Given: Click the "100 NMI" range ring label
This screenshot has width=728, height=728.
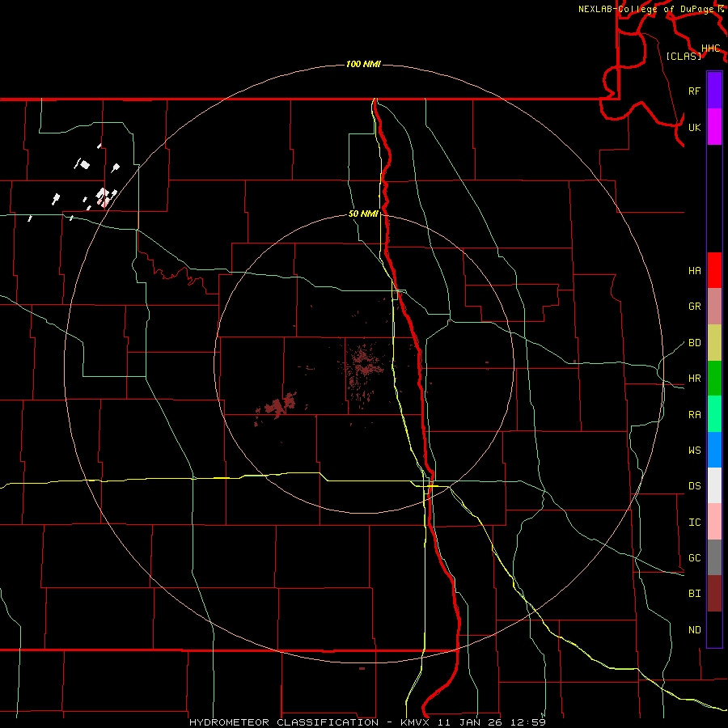Looking at the screenshot, I should click(x=363, y=64).
